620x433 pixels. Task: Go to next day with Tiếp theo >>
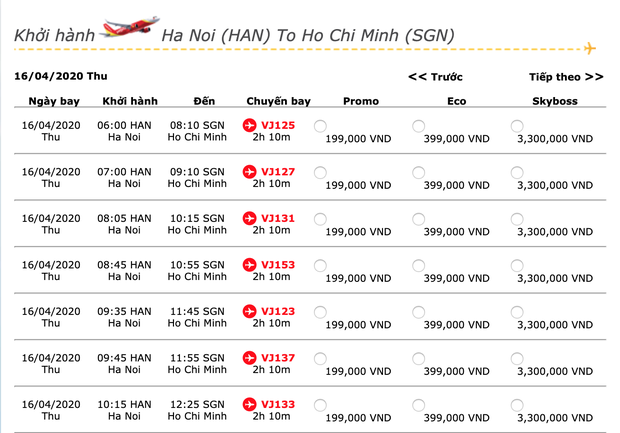pyautogui.click(x=566, y=76)
